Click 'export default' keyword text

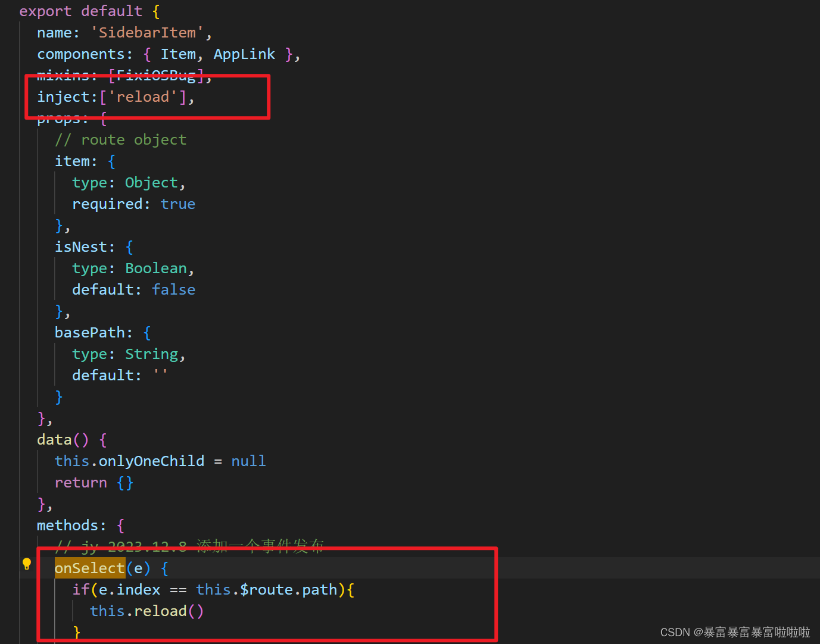(x=81, y=11)
